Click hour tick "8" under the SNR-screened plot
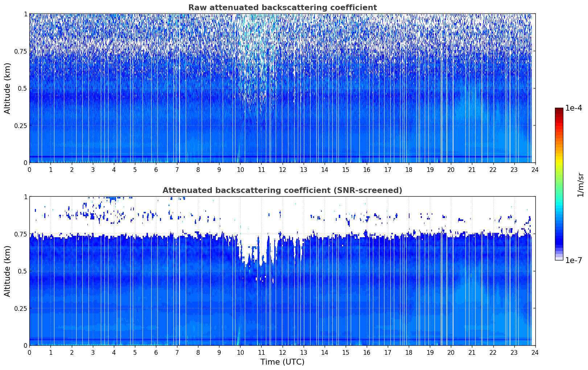 click(x=198, y=352)
